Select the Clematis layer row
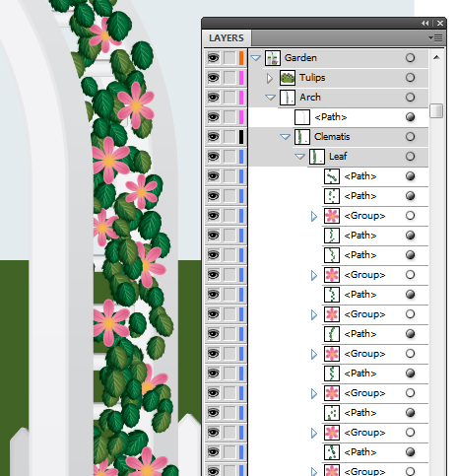Viewport: 457px width, 476px height. tap(338, 137)
